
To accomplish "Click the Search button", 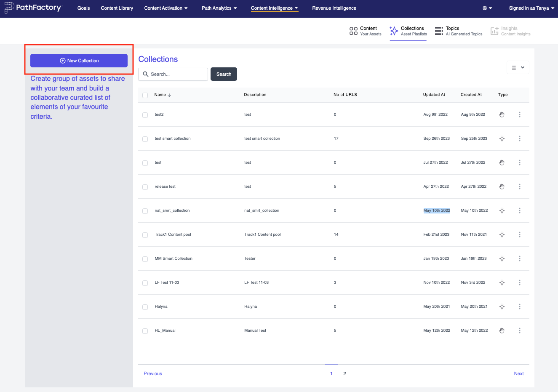I will (x=224, y=74).
